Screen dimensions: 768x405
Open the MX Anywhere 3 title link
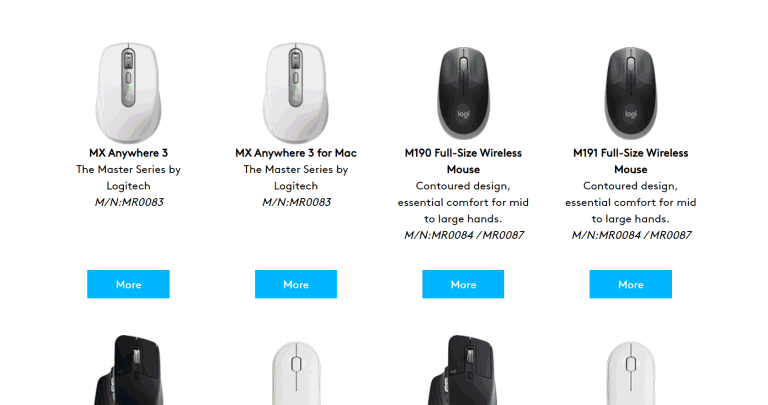coord(128,153)
